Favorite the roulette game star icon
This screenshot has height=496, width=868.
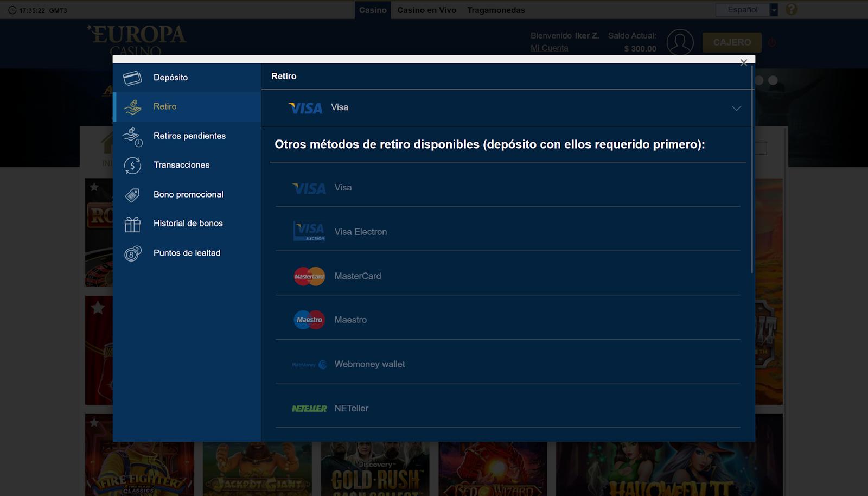(x=94, y=187)
